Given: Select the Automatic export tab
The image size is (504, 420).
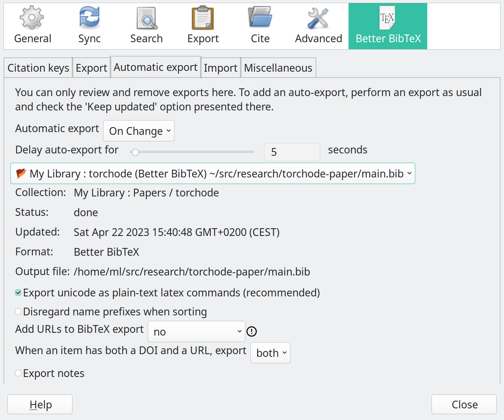Looking at the screenshot, I should (155, 67).
